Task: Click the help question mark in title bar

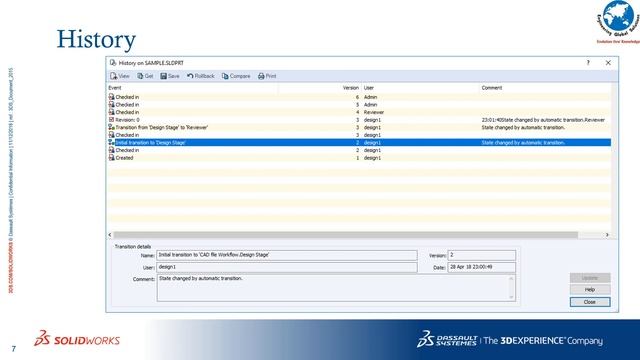Action: [588, 63]
